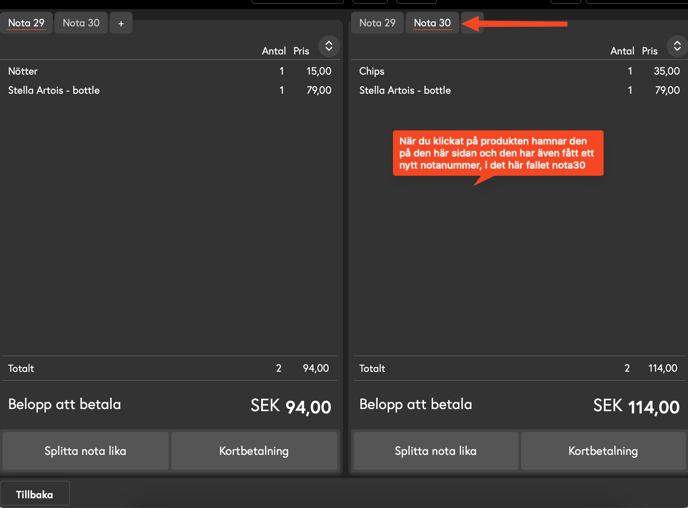Open Nota 29 tab in right panel
Viewport: 688px width, 508px height.
coord(377,23)
